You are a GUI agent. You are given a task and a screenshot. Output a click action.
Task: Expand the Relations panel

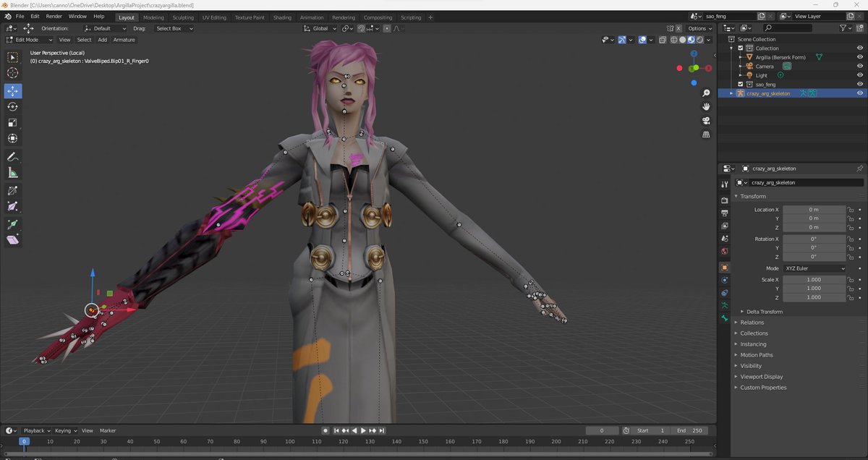(752, 323)
